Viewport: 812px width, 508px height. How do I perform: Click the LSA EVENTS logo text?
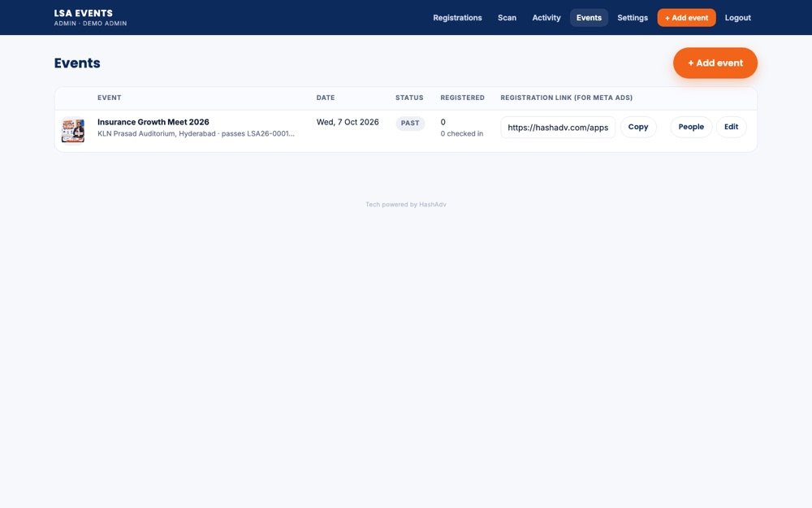click(84, 13)
